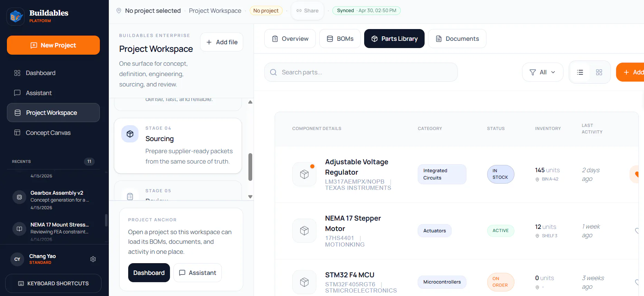Go to Dashboard in the sidebar

pos(53,73)
